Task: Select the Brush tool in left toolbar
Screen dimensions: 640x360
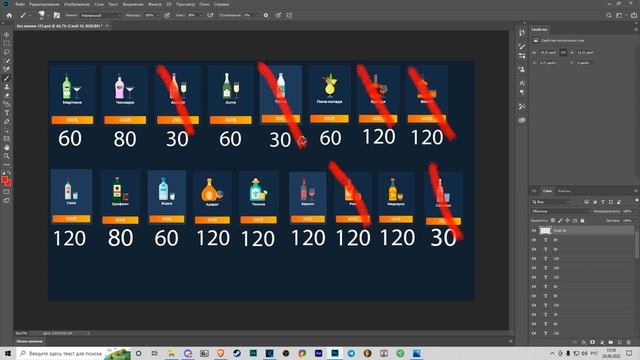Action: [x=7, y=78]
